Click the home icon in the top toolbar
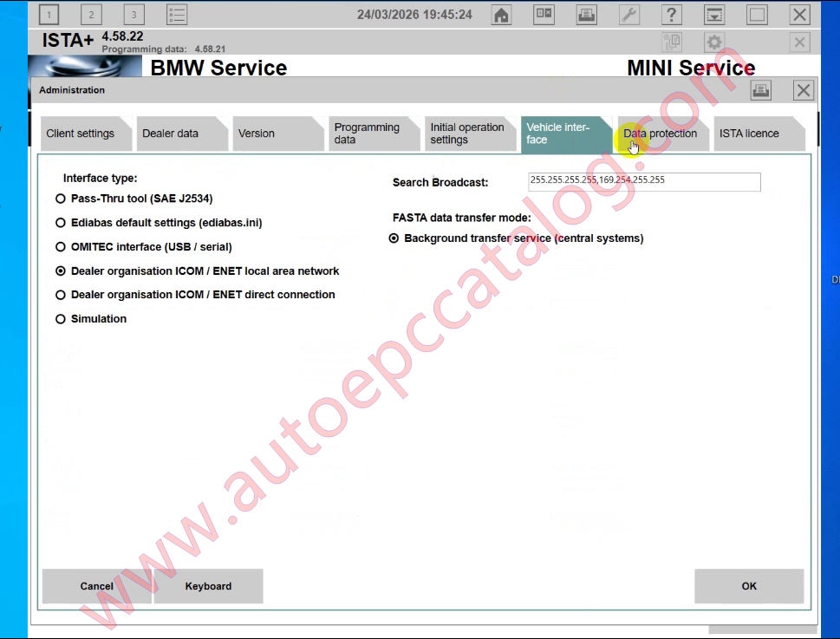Screen dimensions: 840x639 pos(501,14)
